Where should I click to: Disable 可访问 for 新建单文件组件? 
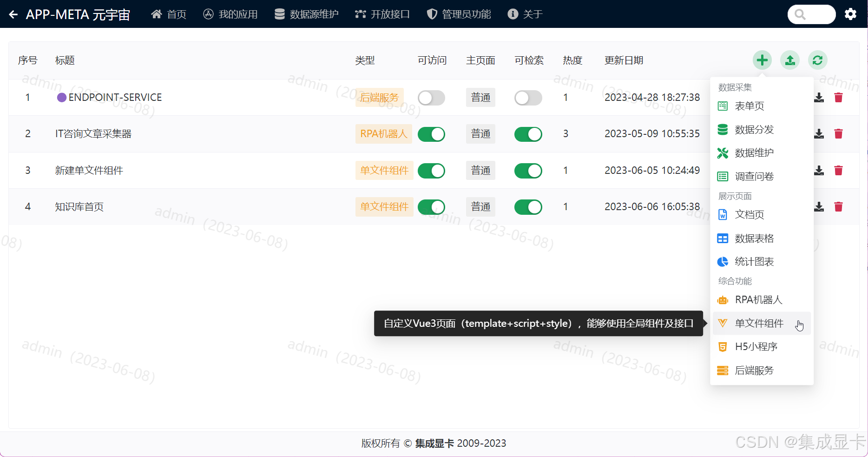tap(431, 171)
